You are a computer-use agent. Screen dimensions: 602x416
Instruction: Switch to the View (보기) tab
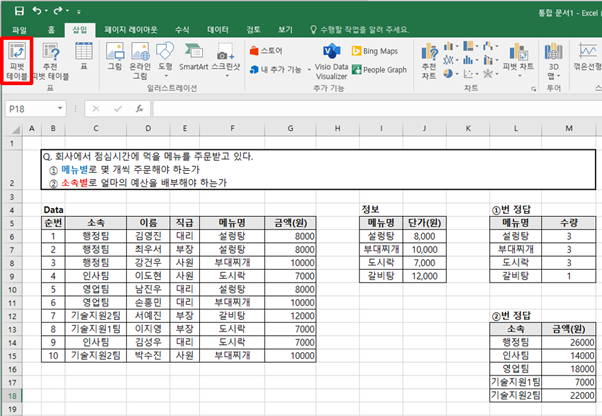(285, 30)
